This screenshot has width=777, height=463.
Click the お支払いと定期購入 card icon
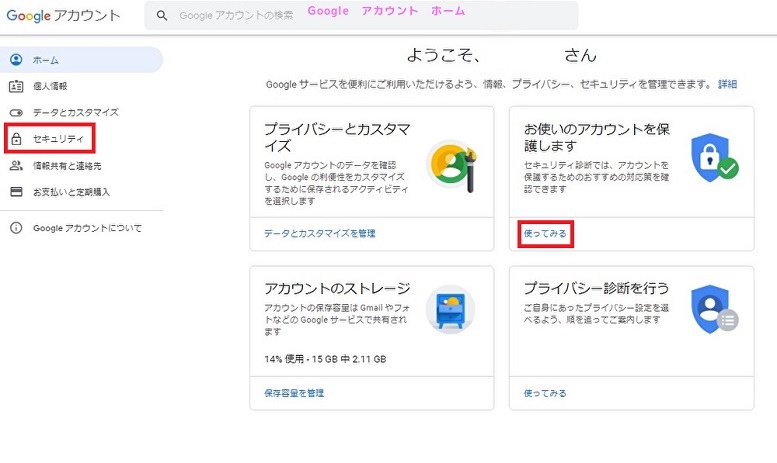coord(16,192)
